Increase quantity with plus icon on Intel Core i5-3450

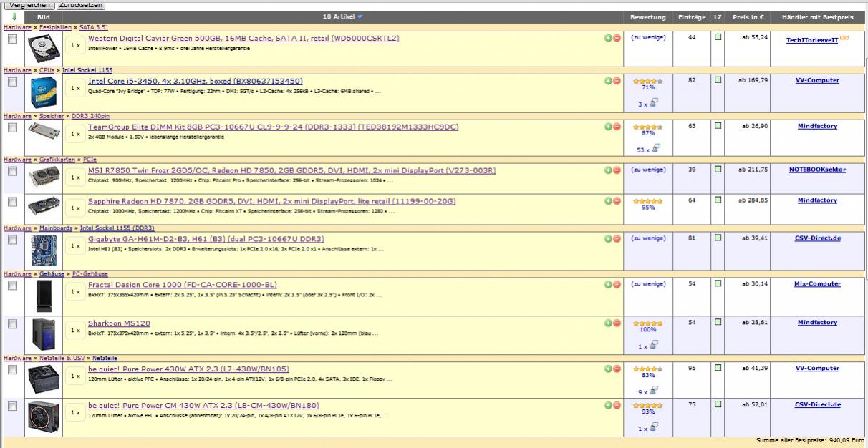608,81
